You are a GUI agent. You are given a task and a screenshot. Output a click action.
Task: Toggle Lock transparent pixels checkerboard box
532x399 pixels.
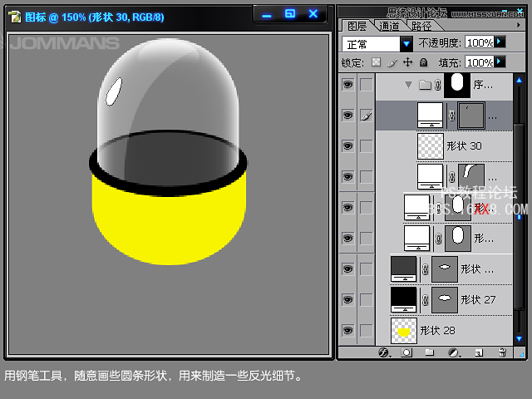pos(376,62)
